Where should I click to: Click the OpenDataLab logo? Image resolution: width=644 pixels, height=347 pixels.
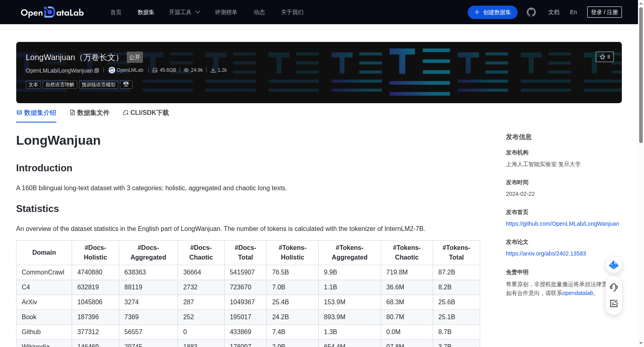(52, 12)
